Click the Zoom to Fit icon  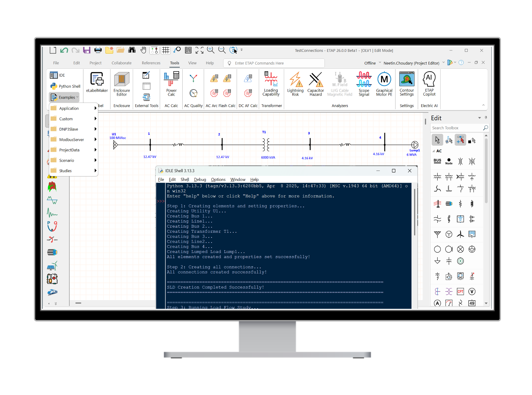(x=199, y=50)
